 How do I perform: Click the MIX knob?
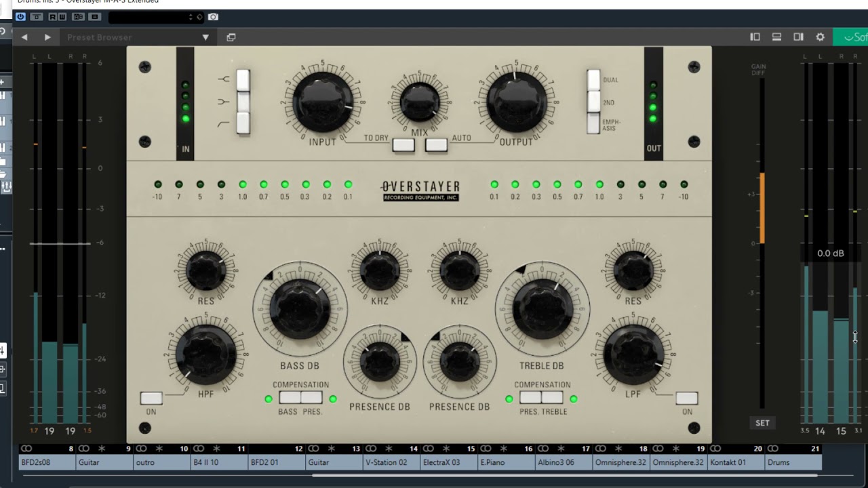pos(420,102)
